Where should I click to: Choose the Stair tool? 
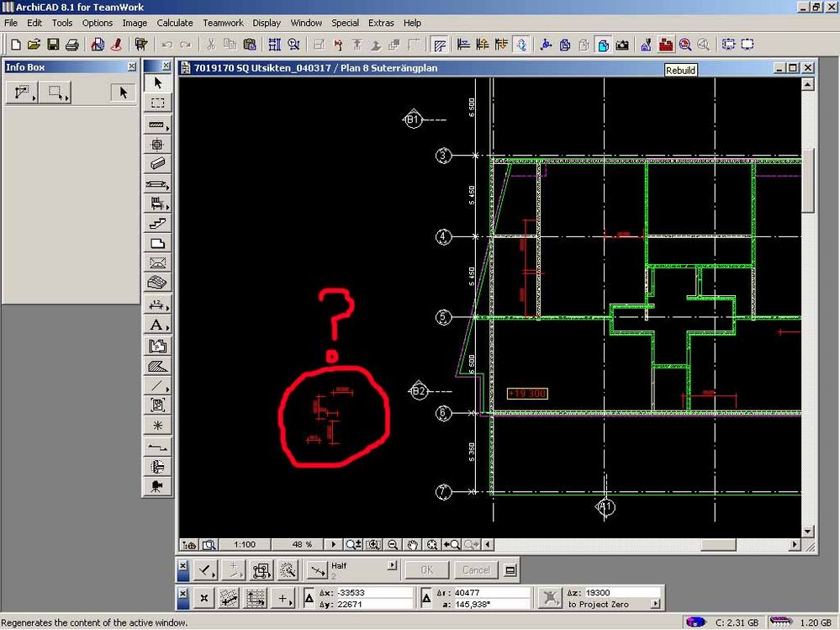pos(157,224)
